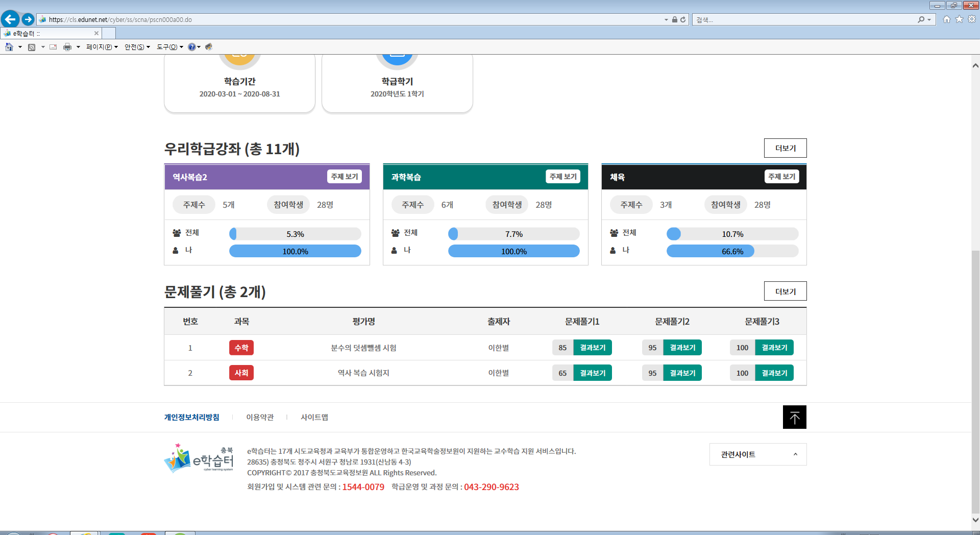Click the page vertical scrollbar up arrow
Image resolution: width=980 pixels, height=535 pixels.
pyautogui.click(x=975, y=65)
